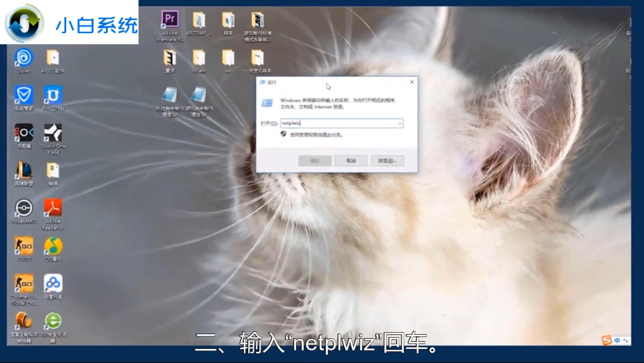Toggle the Sogou 中 Chinese input mode
The image size is (644, 363).
coord(617,341)
